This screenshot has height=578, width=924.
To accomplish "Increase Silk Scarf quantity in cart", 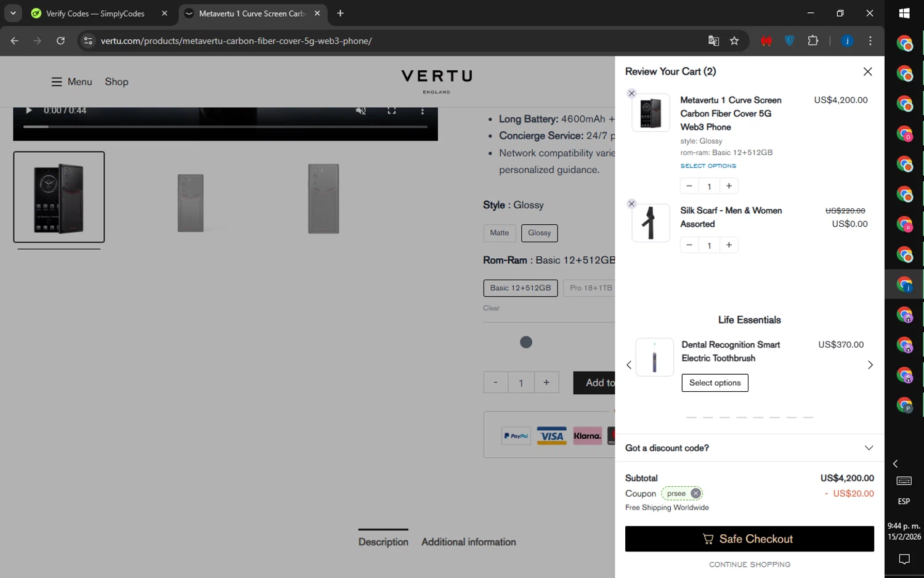I will pyautogui.click(x=729, y=245).
